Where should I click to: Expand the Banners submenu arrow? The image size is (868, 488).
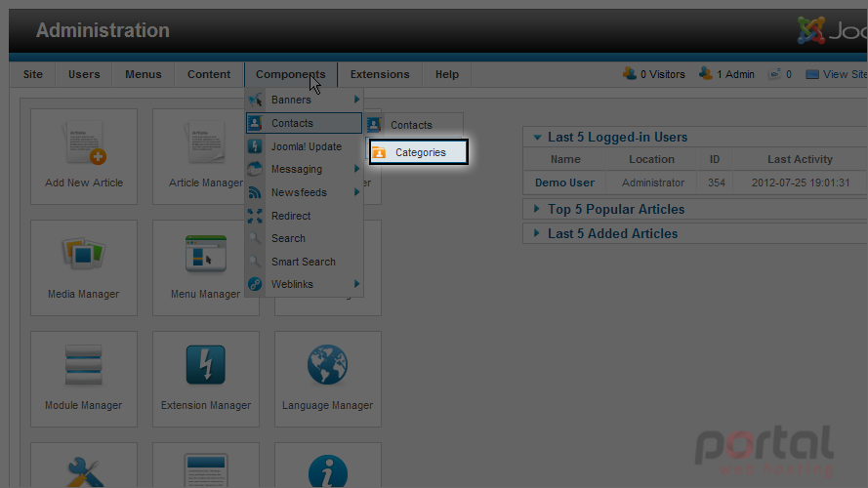coord(356,100)
